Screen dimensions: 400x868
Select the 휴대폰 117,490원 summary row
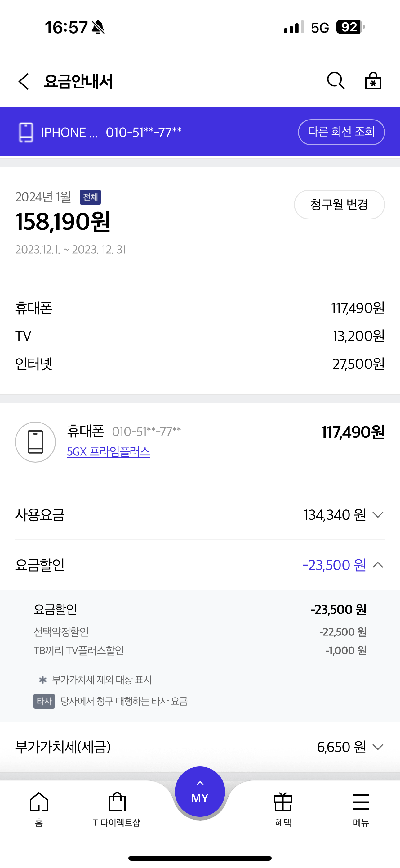click(200, 308)
